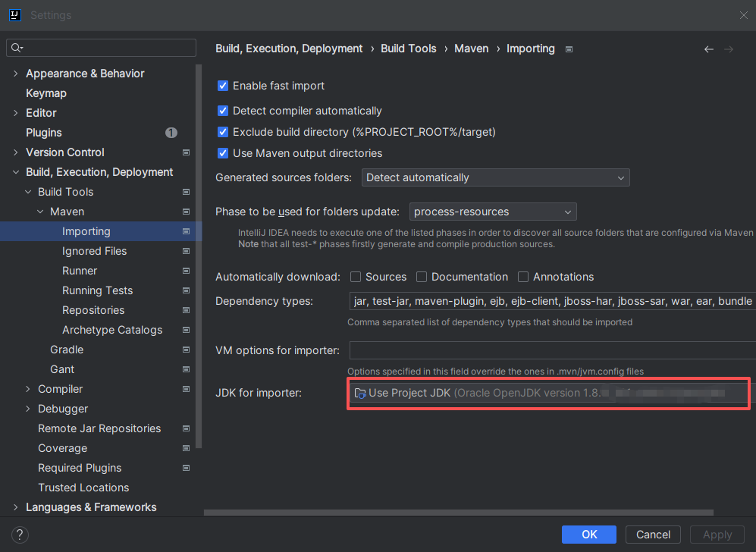Click Maven in breadcrumb path
Viewport: 756px width, 552px height.
pos(471,49)
